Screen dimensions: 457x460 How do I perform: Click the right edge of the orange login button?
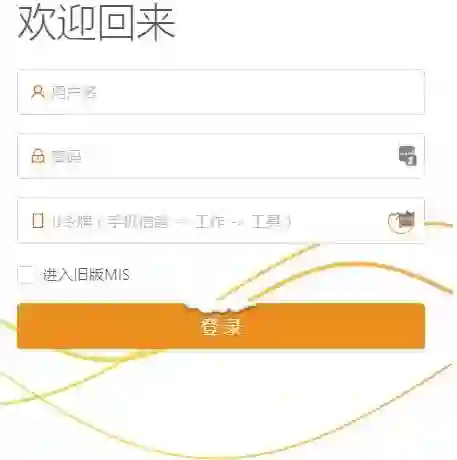pyautogui.click(x=419, y=326)
